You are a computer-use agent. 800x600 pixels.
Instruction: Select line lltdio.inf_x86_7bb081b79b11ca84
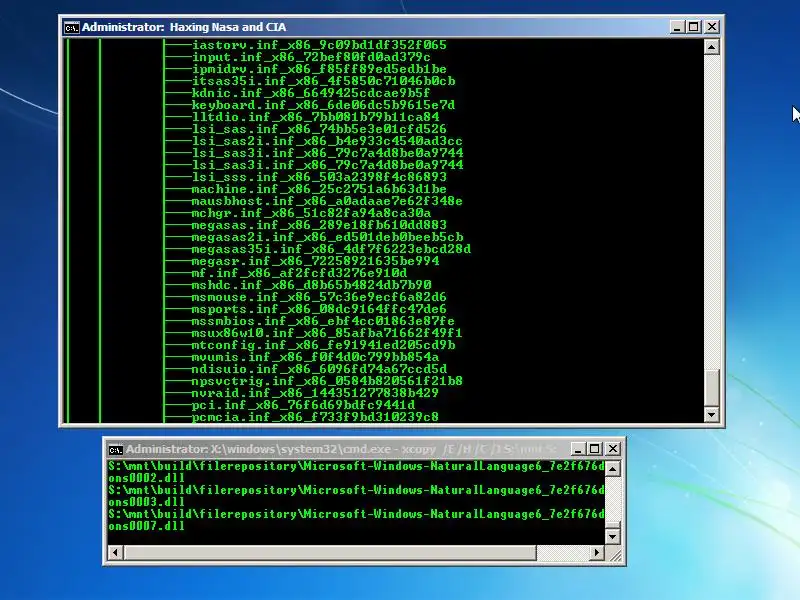(315, 117)
